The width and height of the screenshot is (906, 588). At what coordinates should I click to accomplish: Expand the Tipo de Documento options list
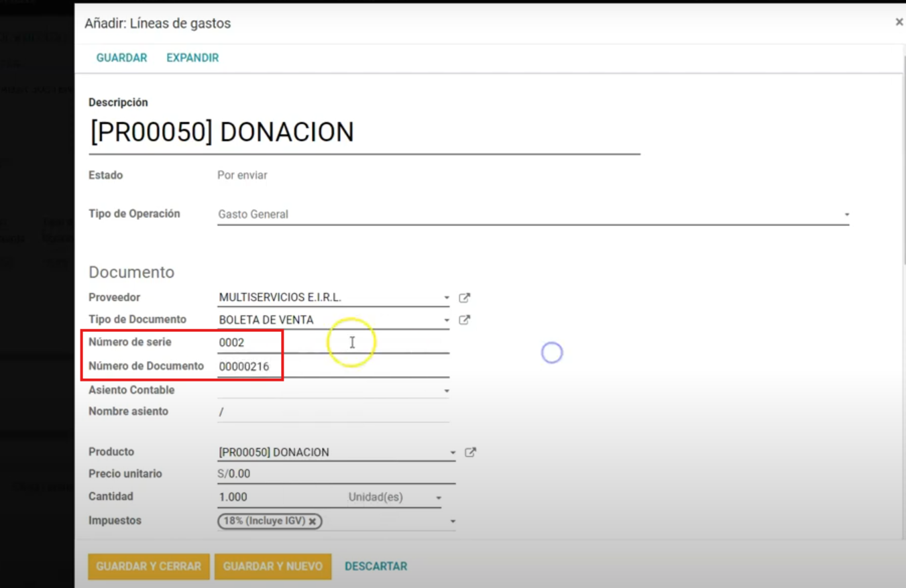[446, 320]
